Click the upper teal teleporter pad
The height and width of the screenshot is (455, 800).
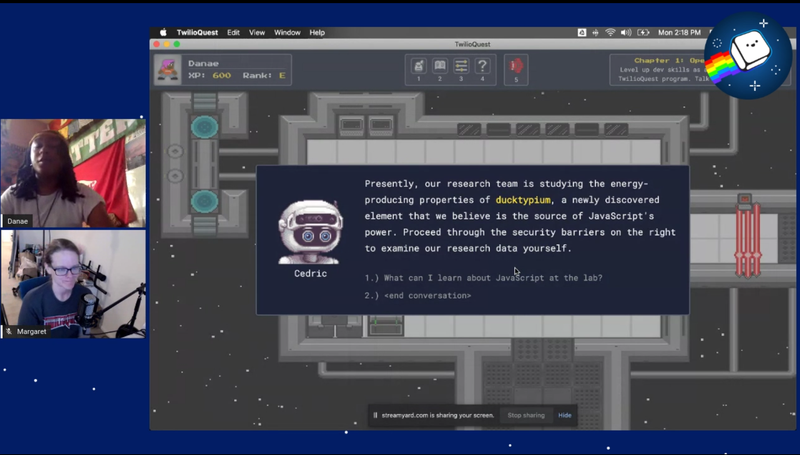[x=205, y=127]
